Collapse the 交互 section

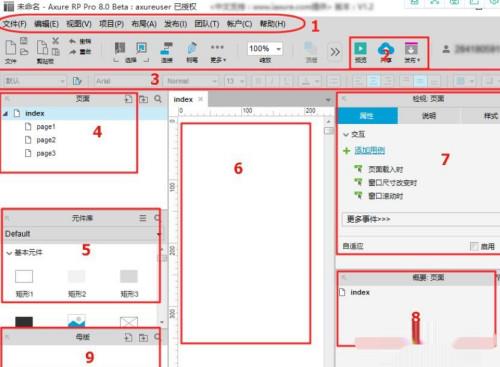pyautogui.click(x=346, y=135)
